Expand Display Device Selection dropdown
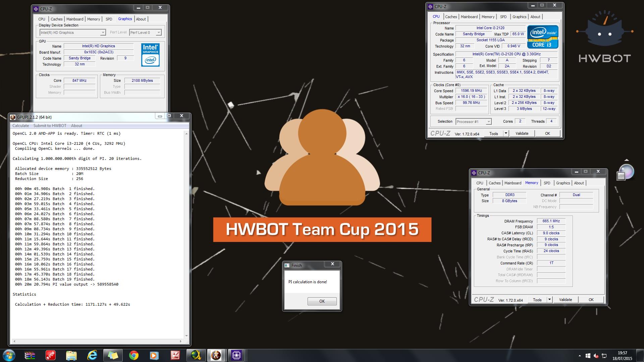Screen dimensions: 644x362 pyautogui.click(x=103, y=33)
